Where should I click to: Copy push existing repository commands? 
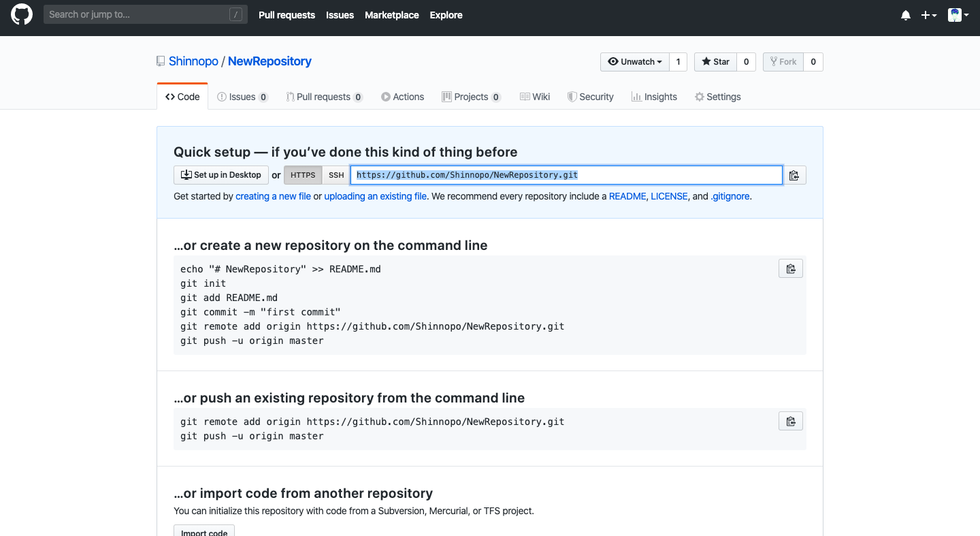pyautogui.click(x=790, y=422)
